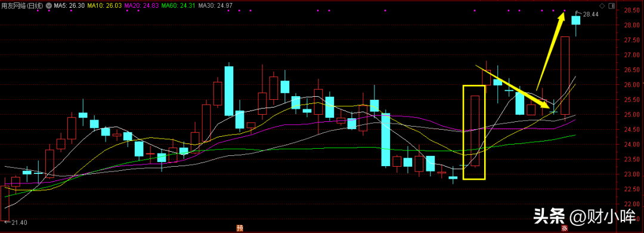Click the 24.00 price axis label
This screenshot has width=644, height=233.
coord(632,145)
